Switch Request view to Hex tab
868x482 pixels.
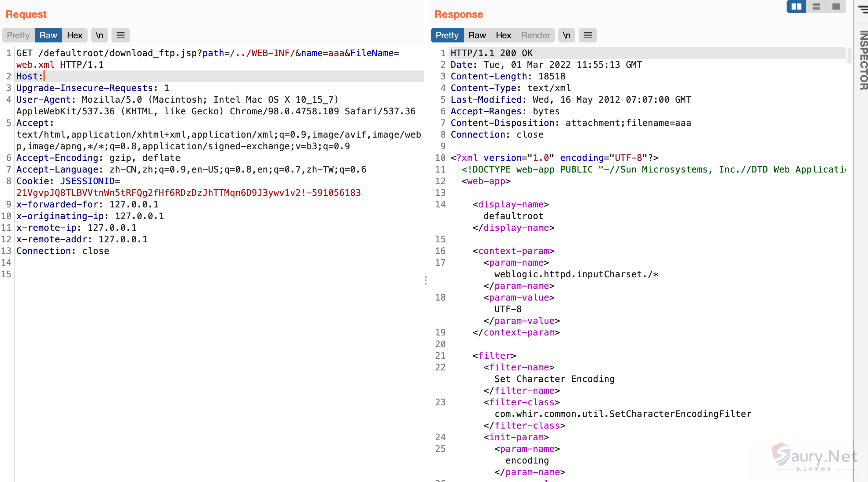[74, 35]
